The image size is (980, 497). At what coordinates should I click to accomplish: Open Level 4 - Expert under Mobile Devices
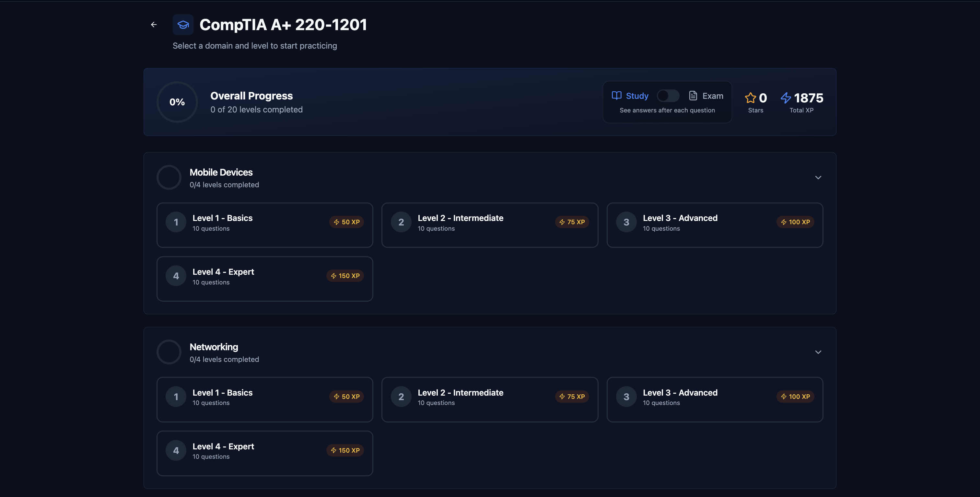[265, 279]
